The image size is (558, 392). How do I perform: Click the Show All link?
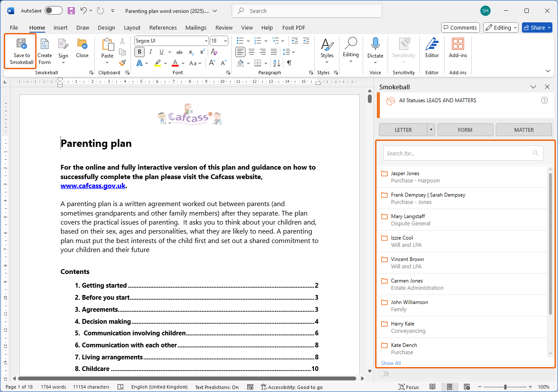pos(391,363)
